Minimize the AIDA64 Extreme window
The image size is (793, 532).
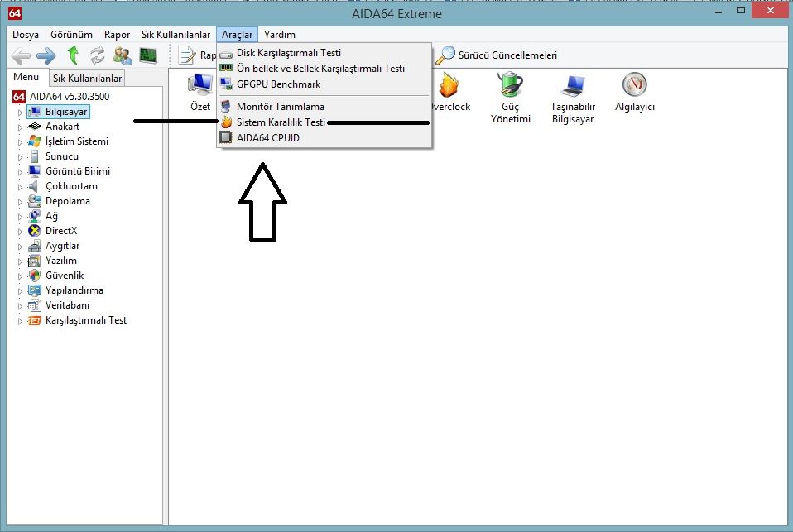[719, 11]
